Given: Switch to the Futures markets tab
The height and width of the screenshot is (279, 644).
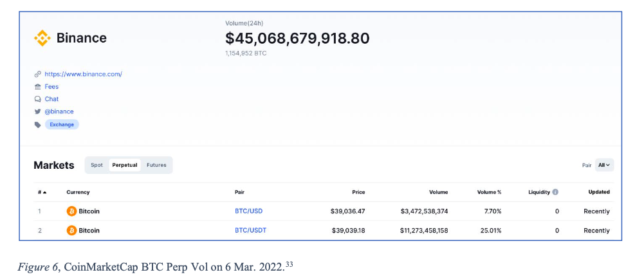Looking at the screenshot, I should pyautogui.click(x=156, y=165).
